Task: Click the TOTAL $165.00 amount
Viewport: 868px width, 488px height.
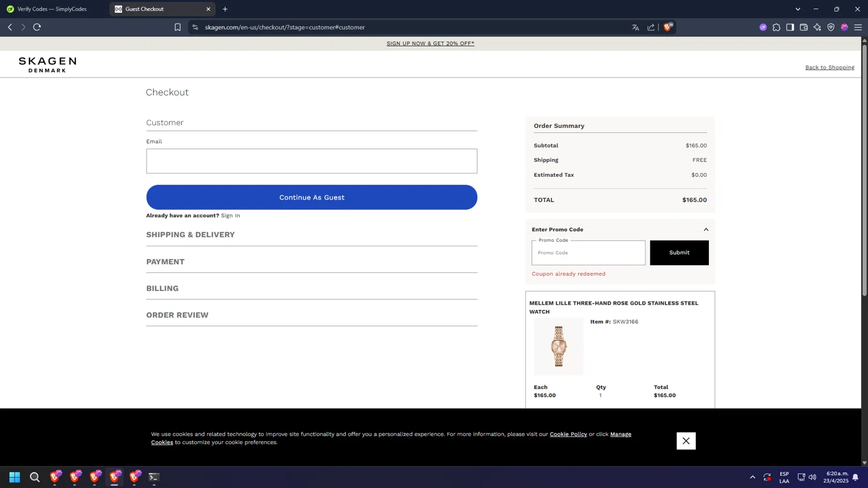Action: click(694, 200)
